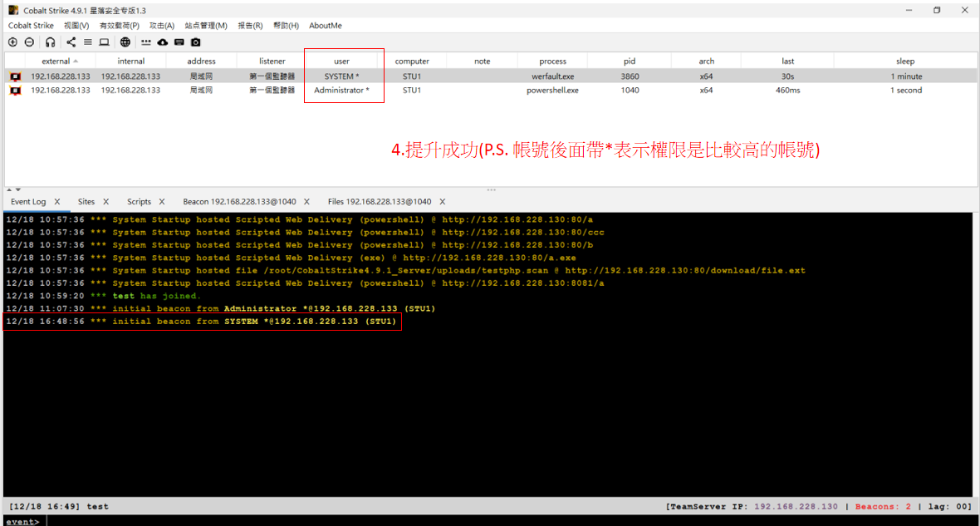Select the Administrator * user cell

pos(342,90)
